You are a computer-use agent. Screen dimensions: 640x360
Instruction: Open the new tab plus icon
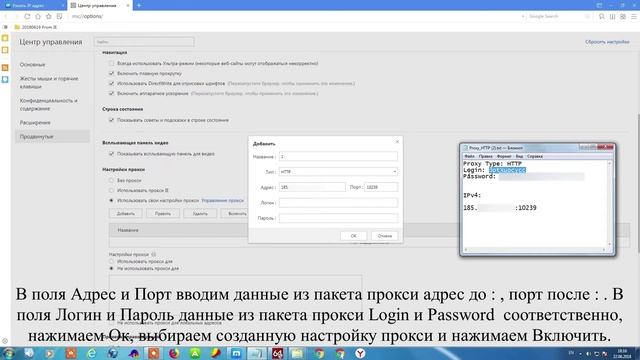(139, 5)
